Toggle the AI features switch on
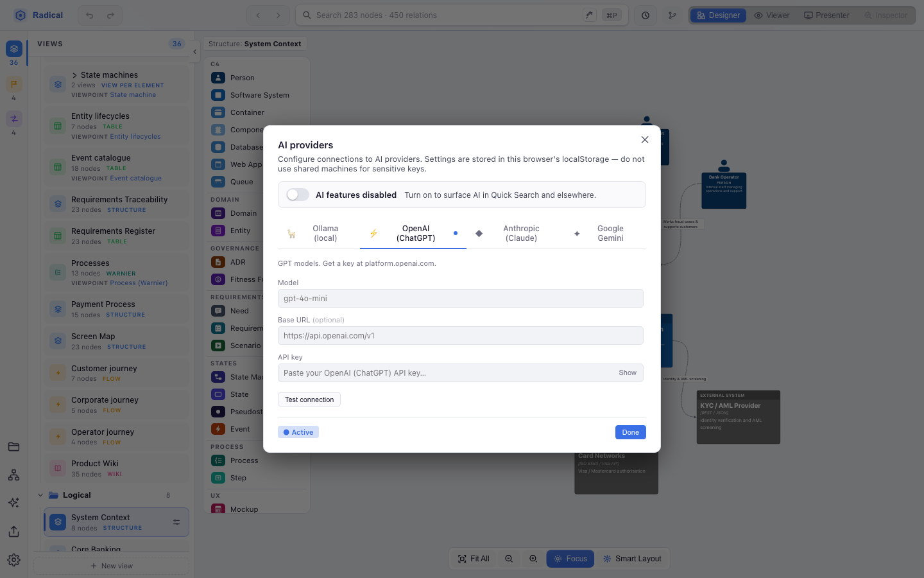This screenshot has width=924, height=578. pyautogui.click(x=298, y=195)
